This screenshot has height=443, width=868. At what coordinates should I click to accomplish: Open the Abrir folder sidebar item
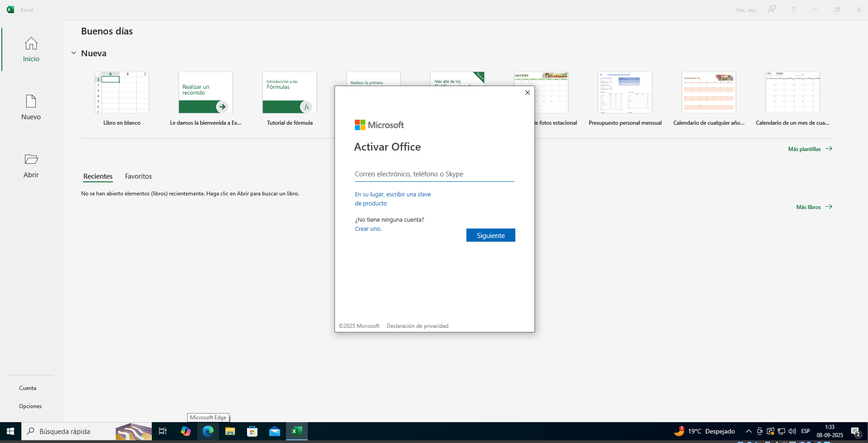pos(31,166)
